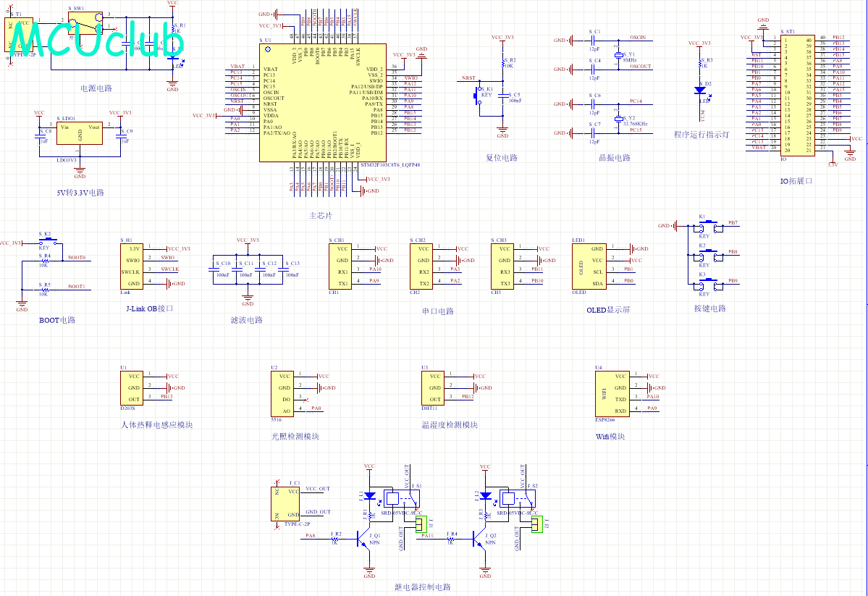Image resolution: width=868 pixels, height=596 pixels.
Task: Select the S_D2 run indicator LED
Action: pos(700,90)
